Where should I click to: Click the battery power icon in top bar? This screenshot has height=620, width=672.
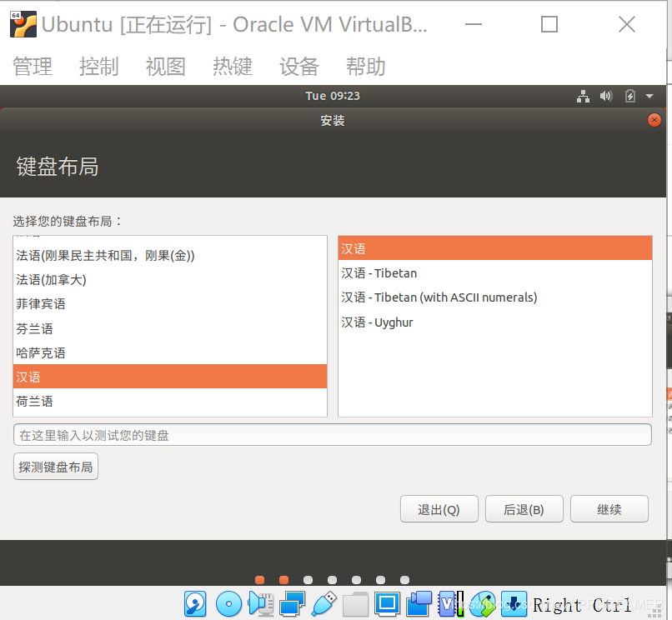[x=630, y=96]
